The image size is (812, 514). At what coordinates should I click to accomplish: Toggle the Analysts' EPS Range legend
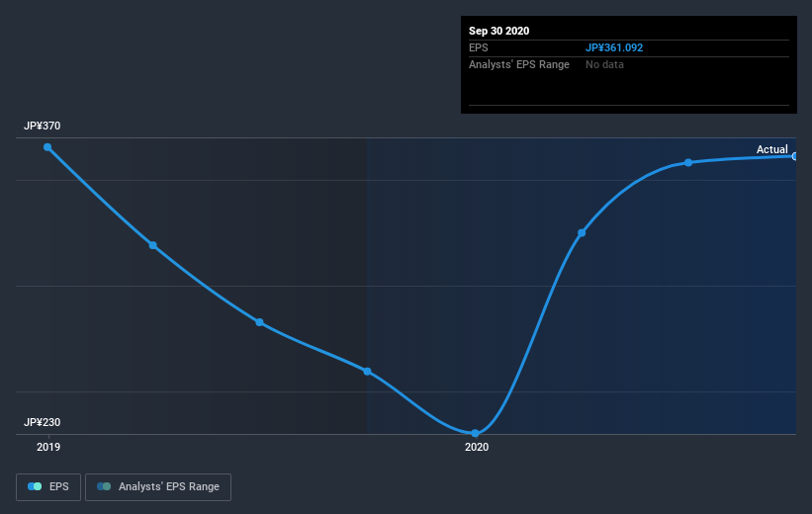tap(158, 486)
